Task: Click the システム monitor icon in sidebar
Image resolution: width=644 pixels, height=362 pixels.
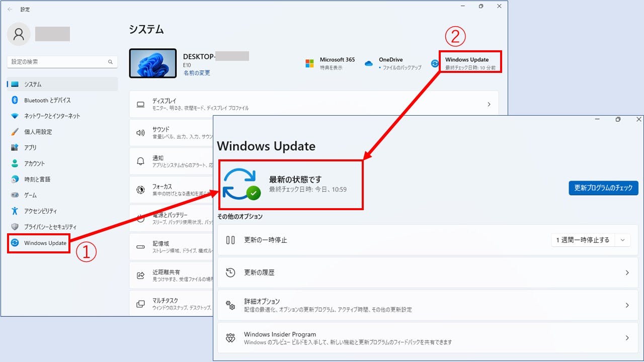Action: tap(15, 84)
